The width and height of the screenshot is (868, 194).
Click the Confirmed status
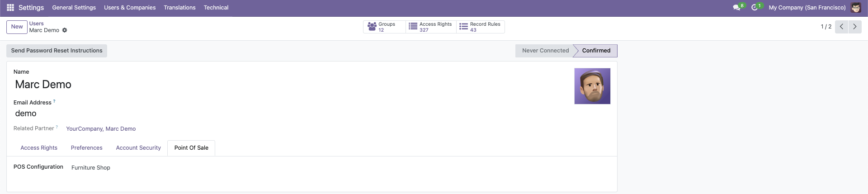(596, 51)
